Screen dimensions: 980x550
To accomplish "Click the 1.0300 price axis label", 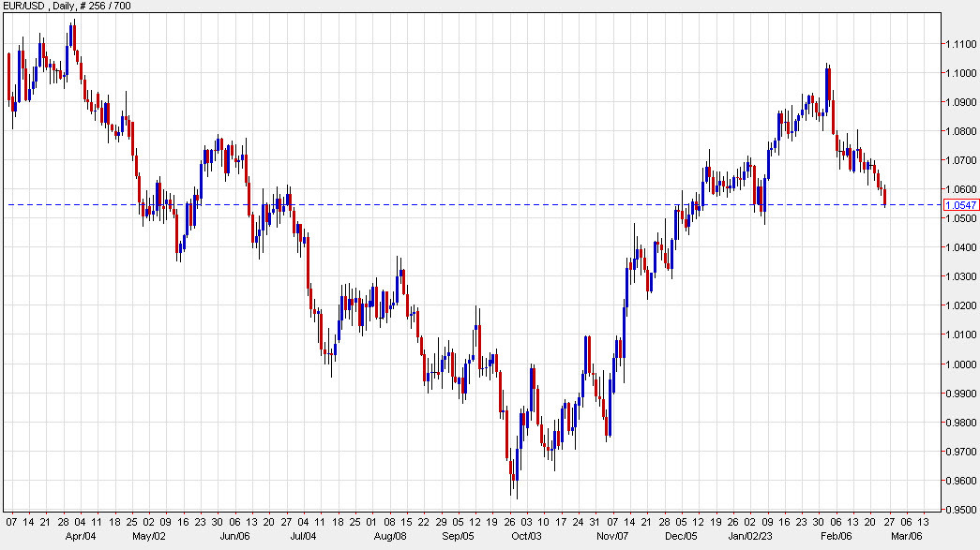I will (x=961, y=276).
